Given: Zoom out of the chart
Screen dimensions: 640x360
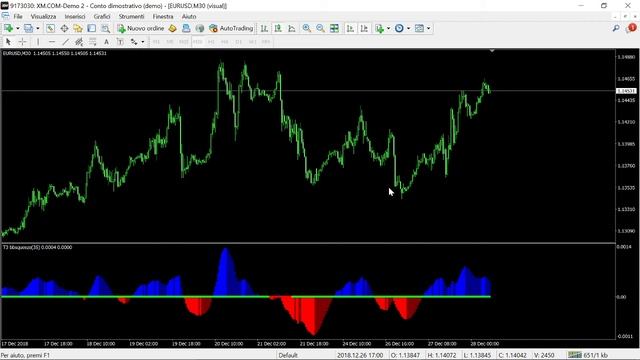Looking at the screenshot, I should 320,28.
